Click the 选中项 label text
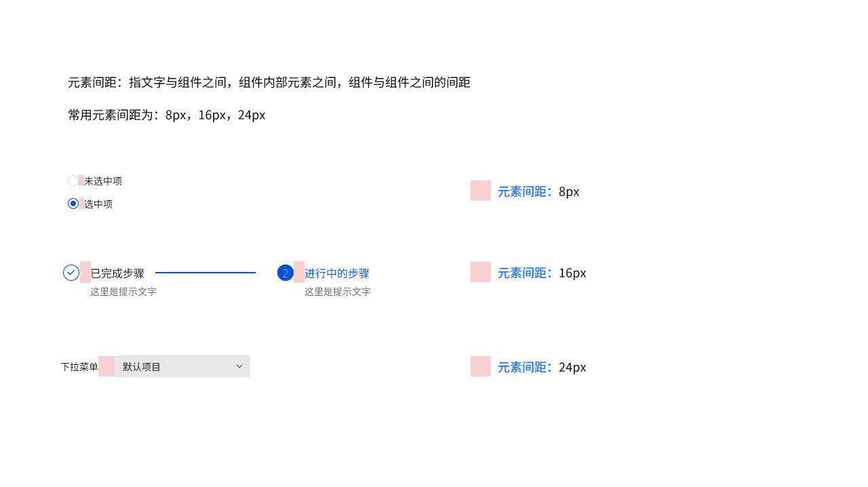Image resolution: width=868 pixels, height=487 pixels. click(98, 204)
